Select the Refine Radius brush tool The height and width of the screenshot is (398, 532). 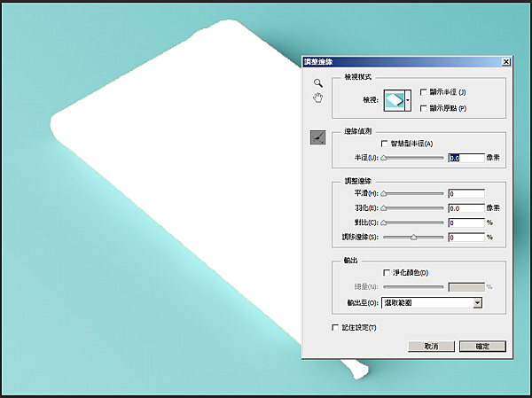coord(318,137)
